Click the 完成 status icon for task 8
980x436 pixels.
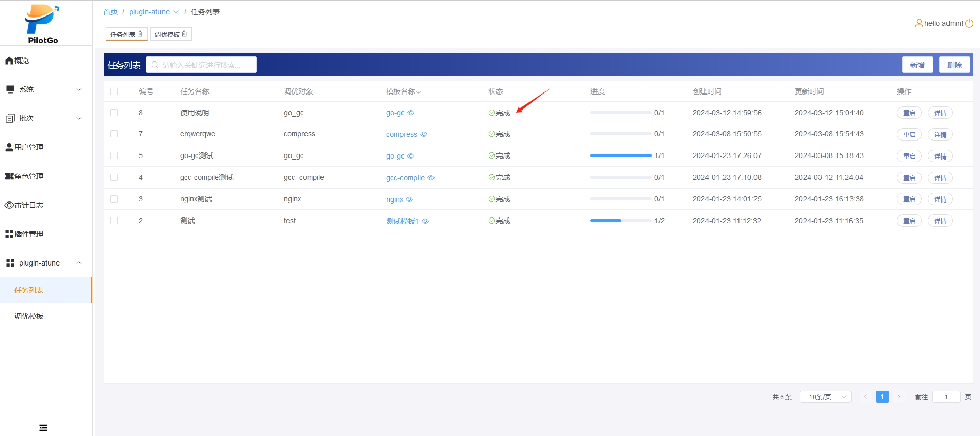coord(492,113)
